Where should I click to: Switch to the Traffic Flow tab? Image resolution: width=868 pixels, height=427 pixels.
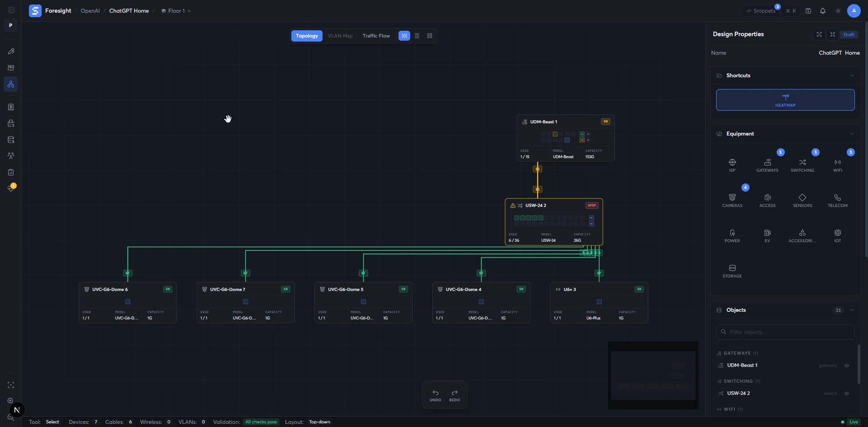(x=376, y=36)
